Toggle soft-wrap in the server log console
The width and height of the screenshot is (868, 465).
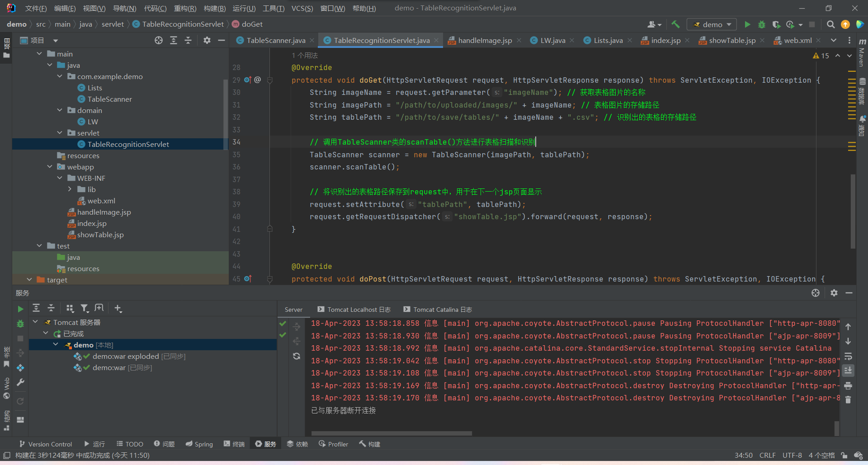click(x=848, y=356)
